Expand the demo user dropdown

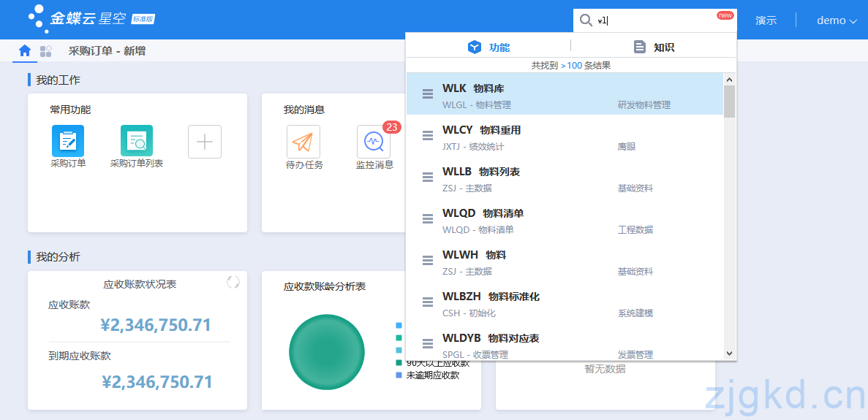point(837,20)
